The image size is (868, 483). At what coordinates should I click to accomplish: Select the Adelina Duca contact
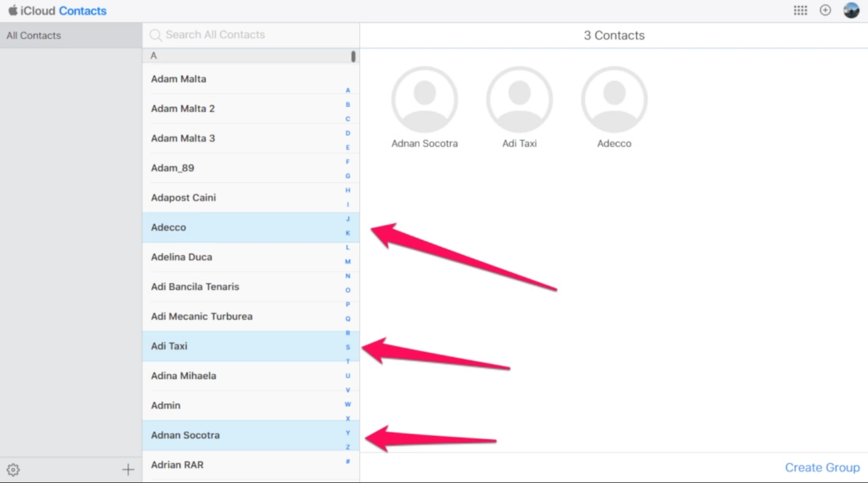tap(181, 257)
